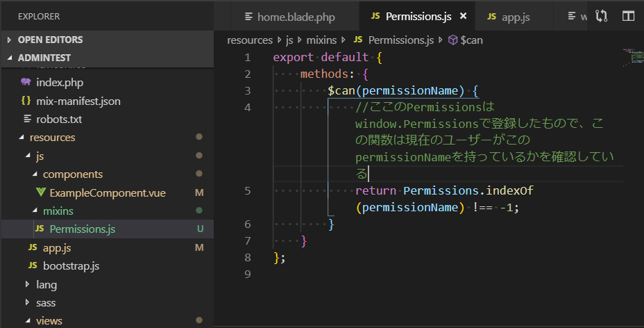Image resolution: width=644 pixels, height=328 pixels.
Task: Select the Permissions.js editor tab
Action: point(417,17)
